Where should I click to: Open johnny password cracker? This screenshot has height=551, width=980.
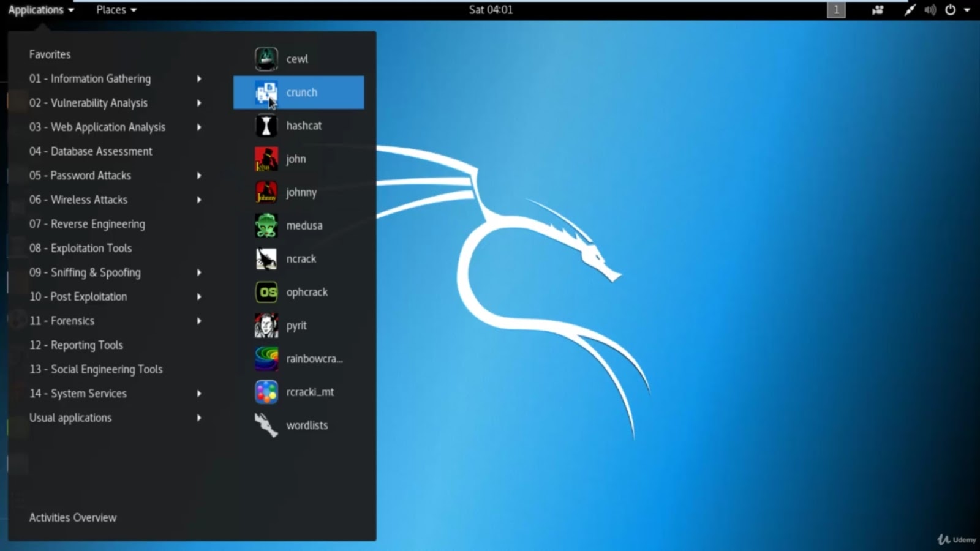(x=302, y=192)
